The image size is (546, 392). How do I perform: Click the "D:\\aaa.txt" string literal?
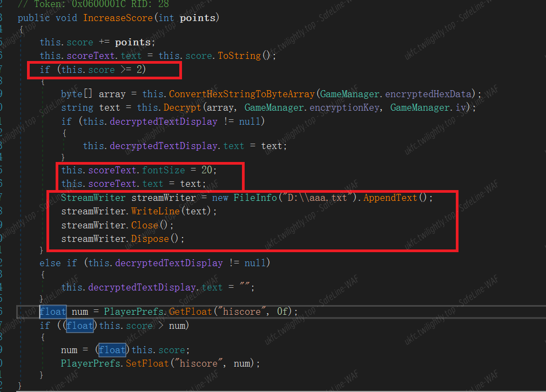pos(319,198)
